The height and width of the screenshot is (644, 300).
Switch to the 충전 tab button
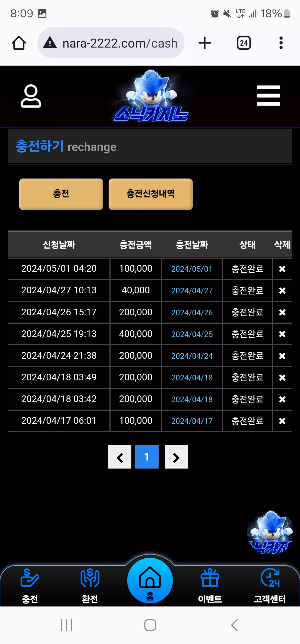tap(61, 194)
